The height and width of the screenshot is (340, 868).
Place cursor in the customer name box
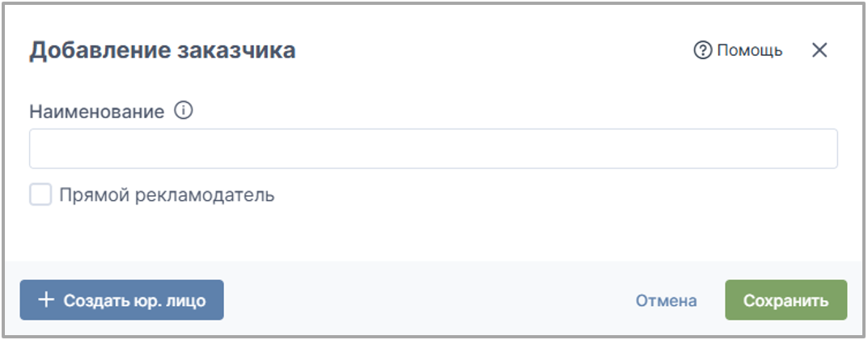click(433, 148)
